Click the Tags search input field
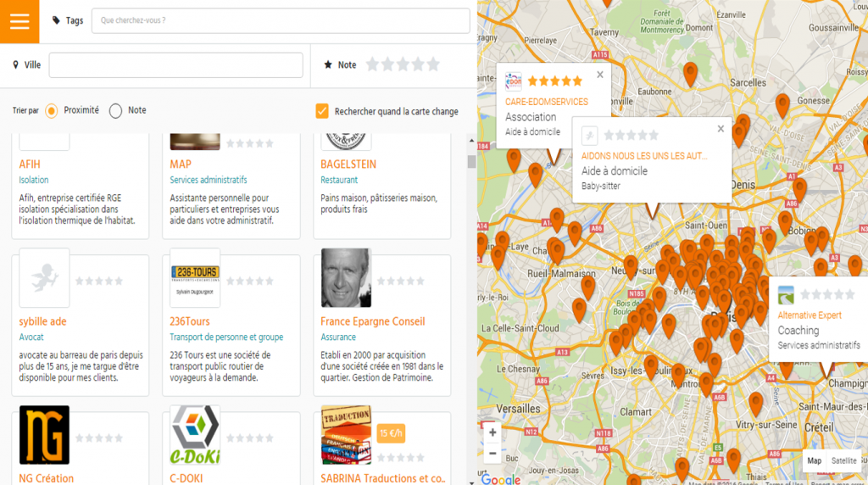The height and width of the screenshot is (485, 868). pyautogui.click(x=280, y=20)
